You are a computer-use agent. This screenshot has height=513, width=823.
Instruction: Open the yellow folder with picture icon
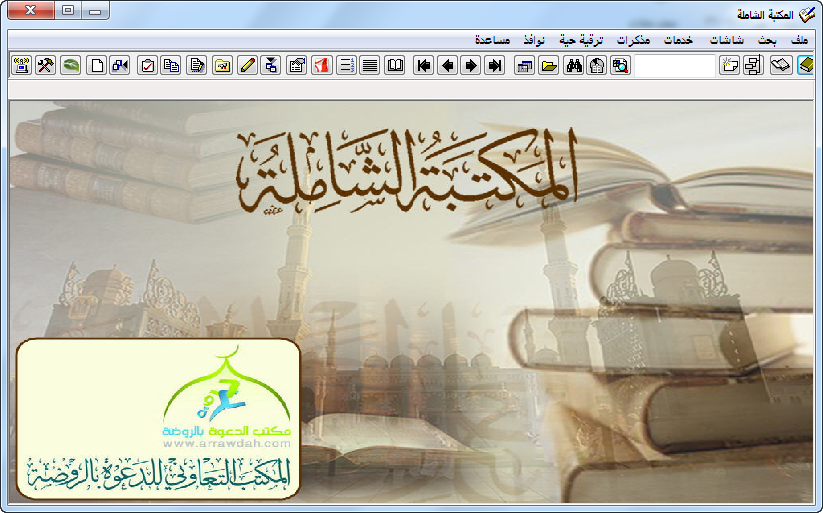click(223, 66)
